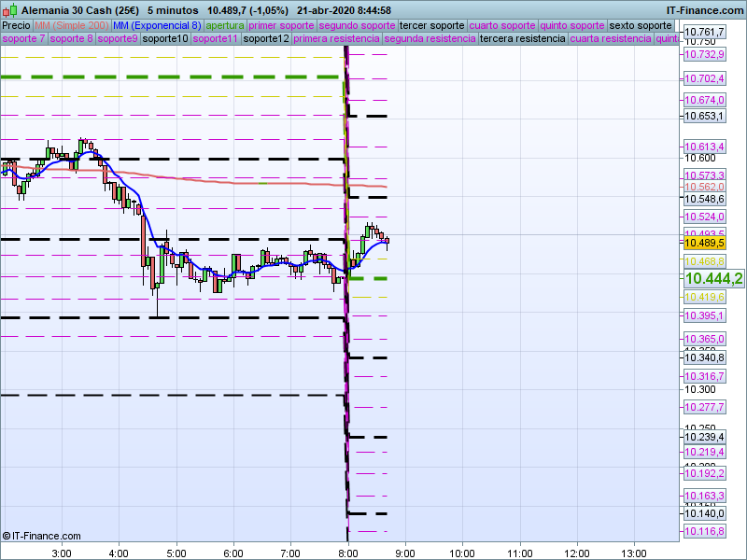Select the primera resistencia label
The image size is (747, 560).
pyautogui.click(x=336, y=38)
